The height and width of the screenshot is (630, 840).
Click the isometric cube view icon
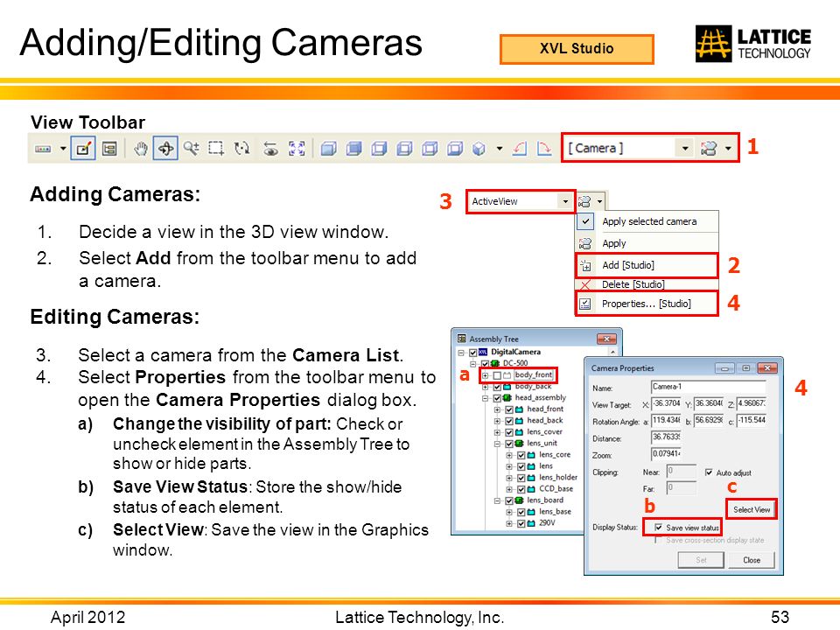[479, 149]
